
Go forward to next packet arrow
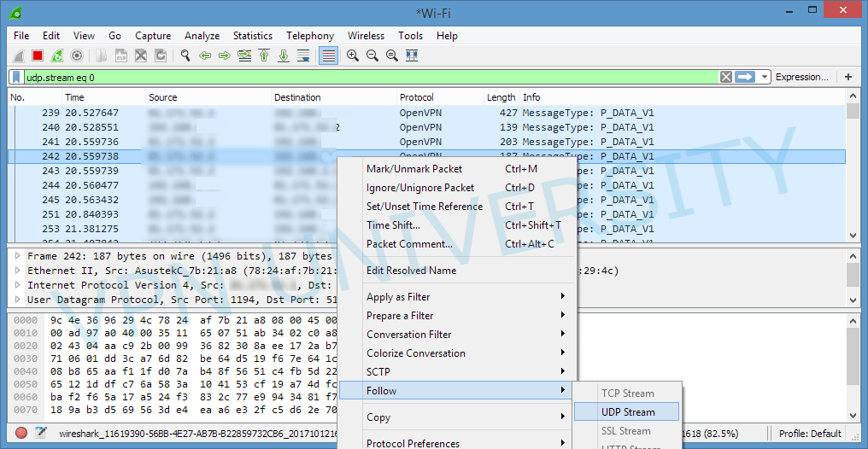[x=224, y=55]
